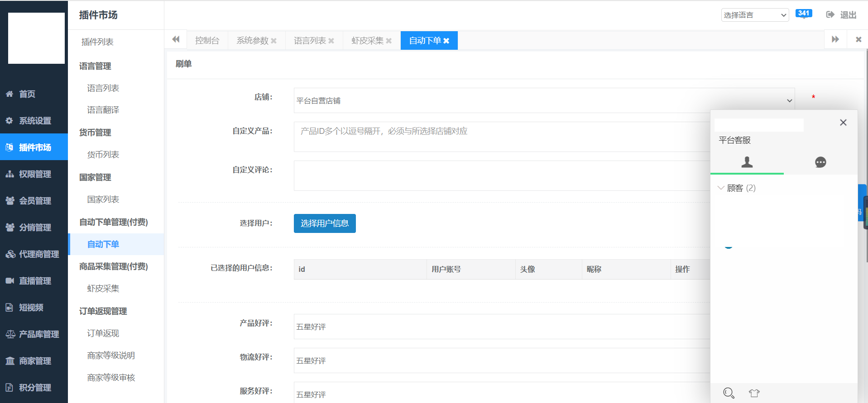Viewport: 868px width, 403px height.
Task: Click the tab scroll-right double arrow
Action: 835,40
